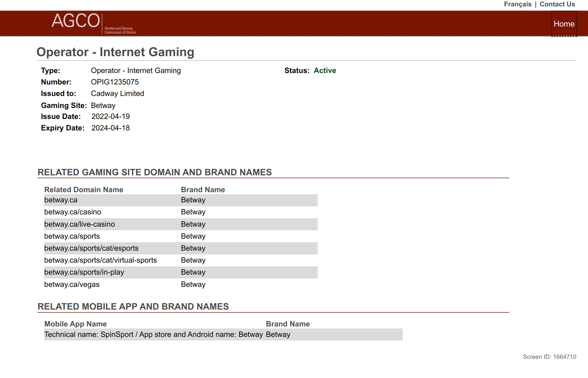This screenshot has height=378, width=588.
Task: Click the Screen ID 1664710 text
Action: point(549,357)
